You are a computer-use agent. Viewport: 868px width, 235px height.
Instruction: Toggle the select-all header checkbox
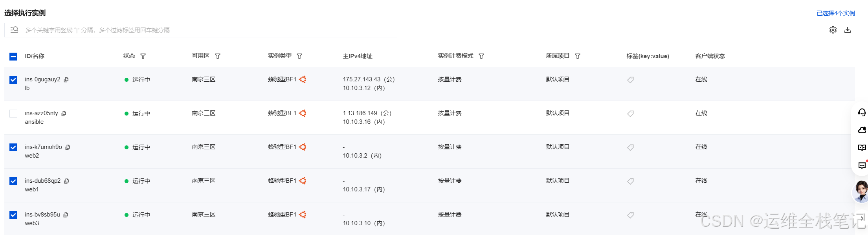13,57
